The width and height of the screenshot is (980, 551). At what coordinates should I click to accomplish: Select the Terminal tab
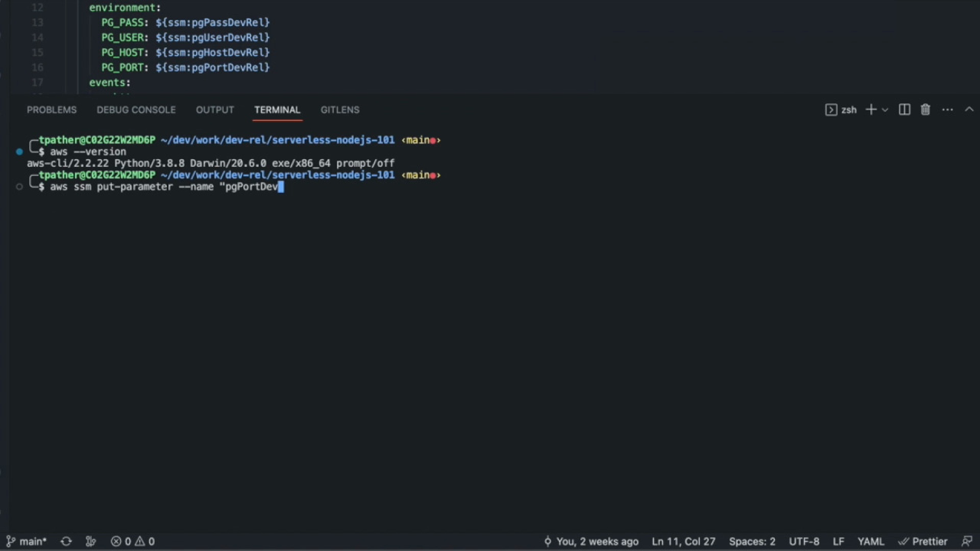[277, 110]
